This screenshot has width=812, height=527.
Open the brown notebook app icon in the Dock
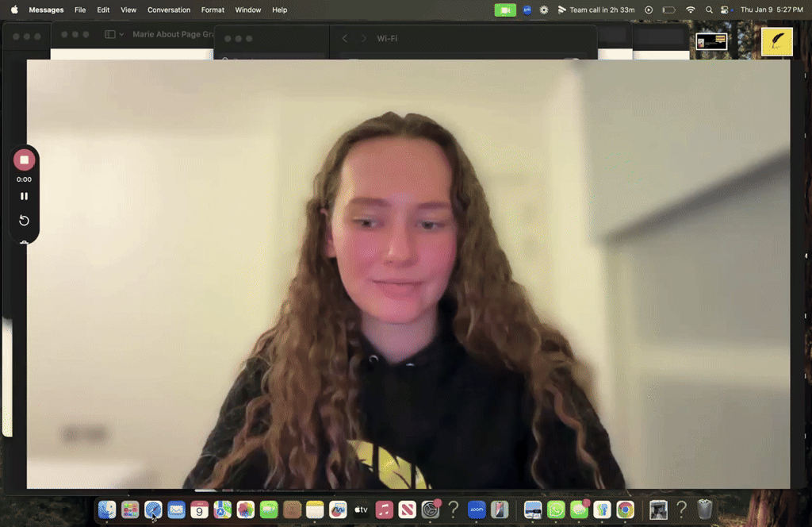coord(292,510)
